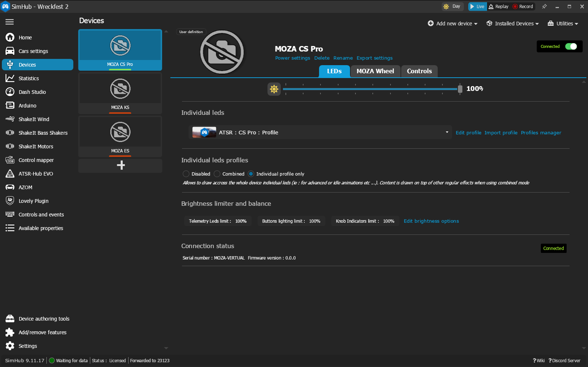Click the Telemetry Leds limit 100% box
Image resolution: width=588 pixels, height=367 pixels.
[218, 221]
